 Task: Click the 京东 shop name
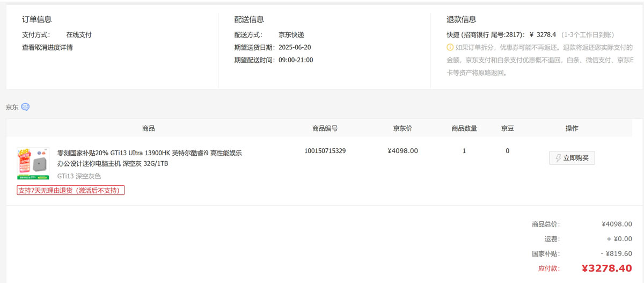(x=12, y=107)
